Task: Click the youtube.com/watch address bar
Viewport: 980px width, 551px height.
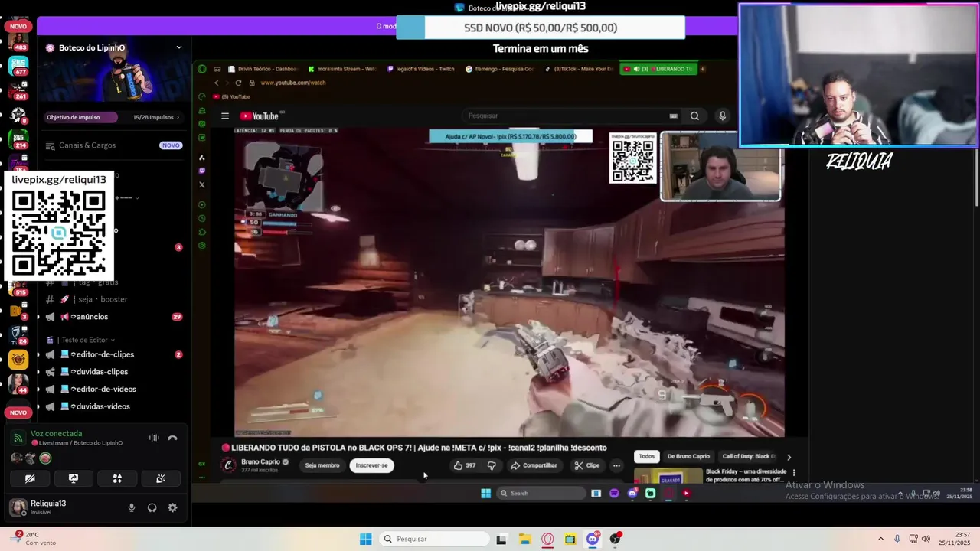Action: click(x=292, y=83)
